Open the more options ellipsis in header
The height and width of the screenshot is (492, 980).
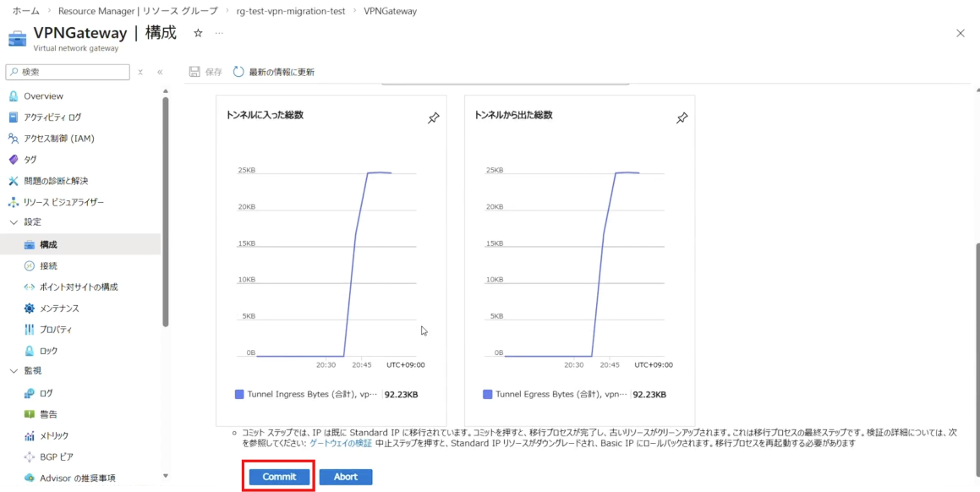coord(220,33)
